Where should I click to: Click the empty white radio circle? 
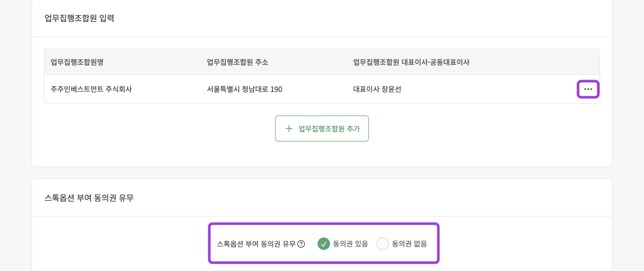(x=382, y=243)
